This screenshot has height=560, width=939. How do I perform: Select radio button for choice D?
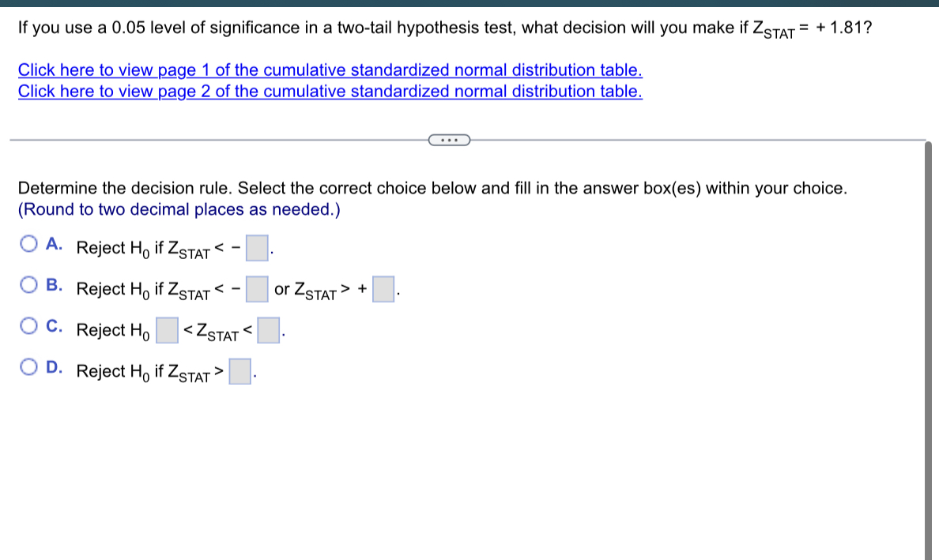pos(28,366)
